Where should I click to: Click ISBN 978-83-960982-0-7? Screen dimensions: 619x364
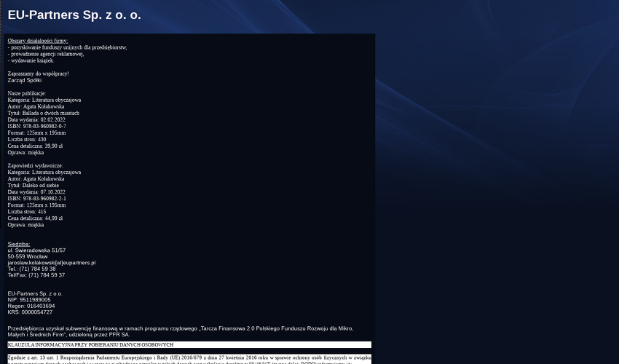36,127
